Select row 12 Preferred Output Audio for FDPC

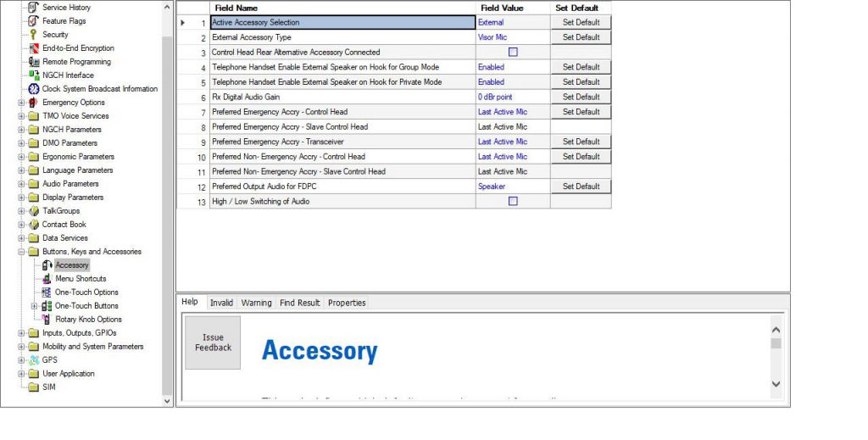[393, 187]
